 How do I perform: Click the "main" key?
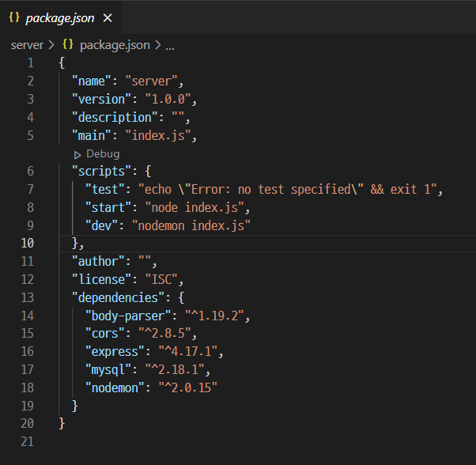[x=92, y=135]
